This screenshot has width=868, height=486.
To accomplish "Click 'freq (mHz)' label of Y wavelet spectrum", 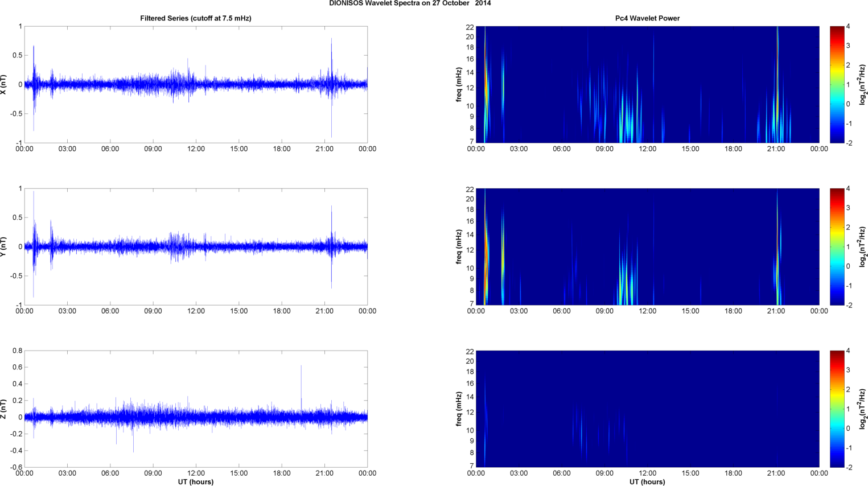I will click(x=459, y=246).
